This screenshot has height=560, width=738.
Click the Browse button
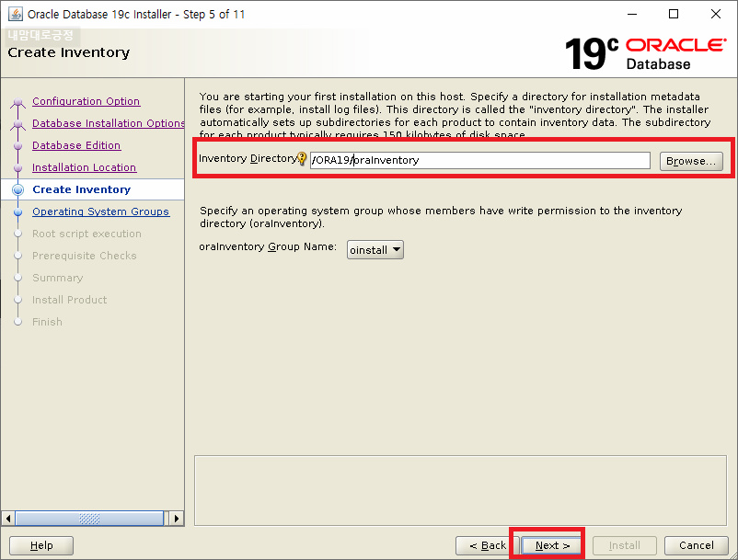pyautogui.click(x=691, y=161)
